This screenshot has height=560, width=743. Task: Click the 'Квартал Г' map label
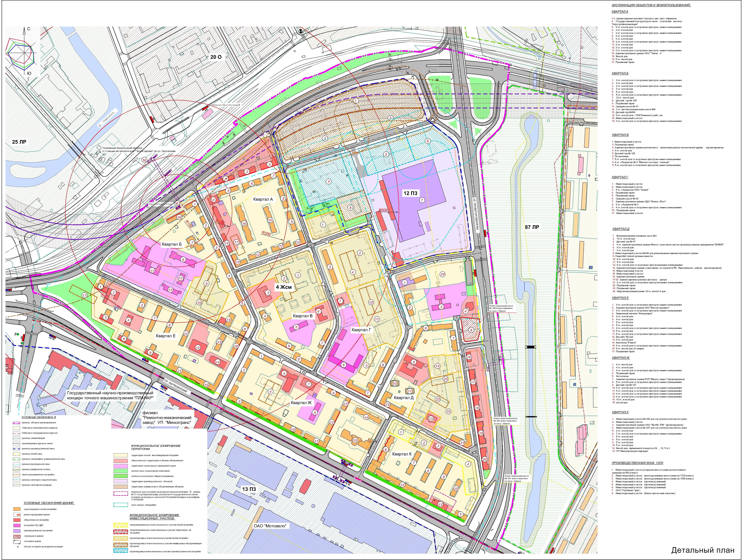(x=361, y=330)
